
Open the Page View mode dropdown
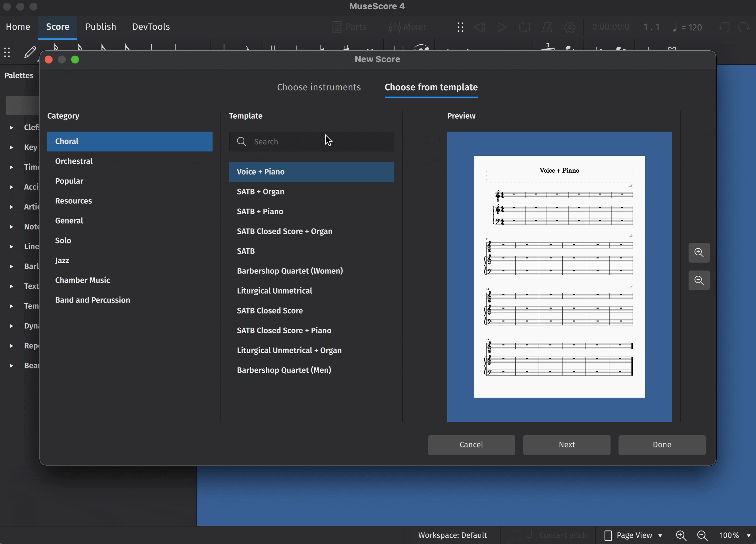tap(633, 535)
